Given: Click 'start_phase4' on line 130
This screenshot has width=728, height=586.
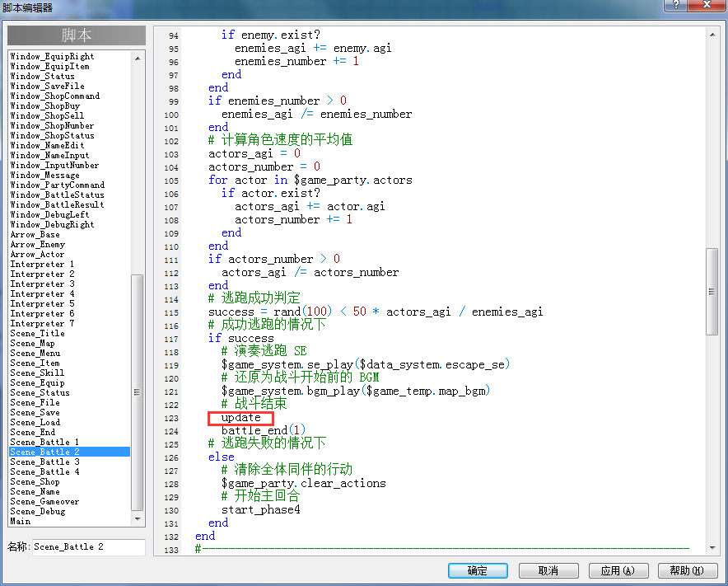Looking at the screenshot, I should (261, 510).
